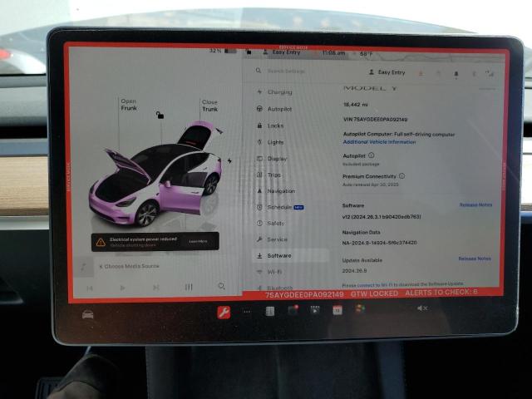Open the Toybox colorful app icon
Viewport: 532px width, 399px height.
pyautogui.click(x=360, y=308)
